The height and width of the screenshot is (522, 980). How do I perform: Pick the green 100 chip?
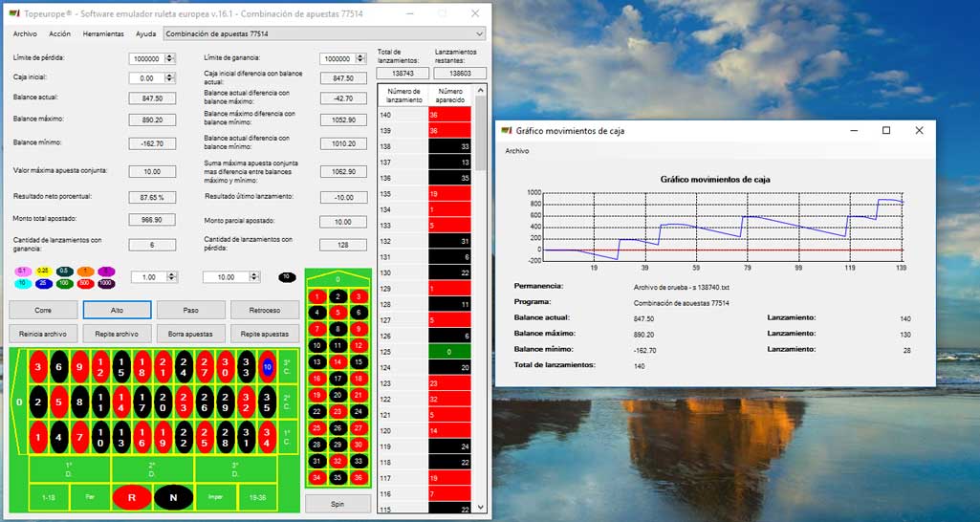(64, 283)
